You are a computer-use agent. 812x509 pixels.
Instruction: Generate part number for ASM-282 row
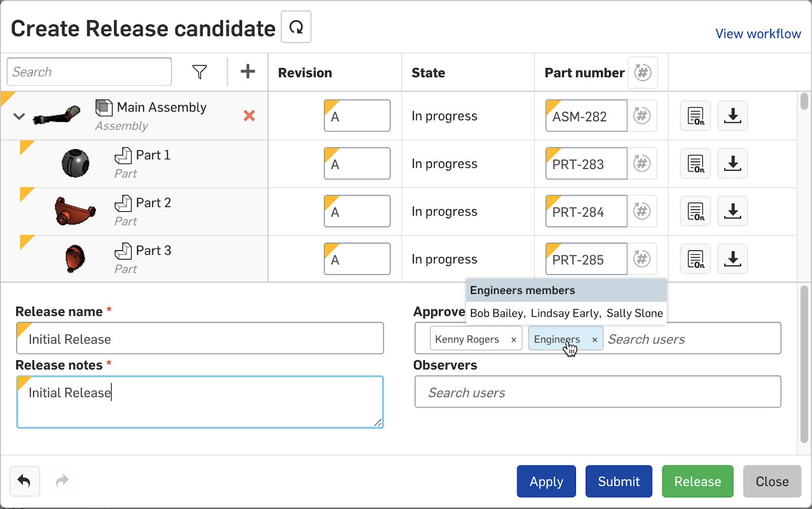tap(642, 116)
